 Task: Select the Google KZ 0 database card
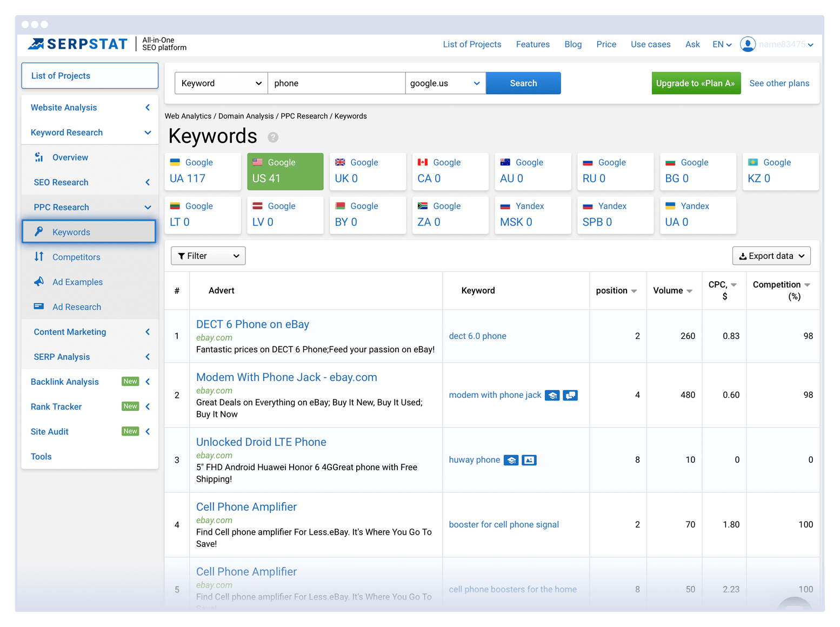point(781,171)
